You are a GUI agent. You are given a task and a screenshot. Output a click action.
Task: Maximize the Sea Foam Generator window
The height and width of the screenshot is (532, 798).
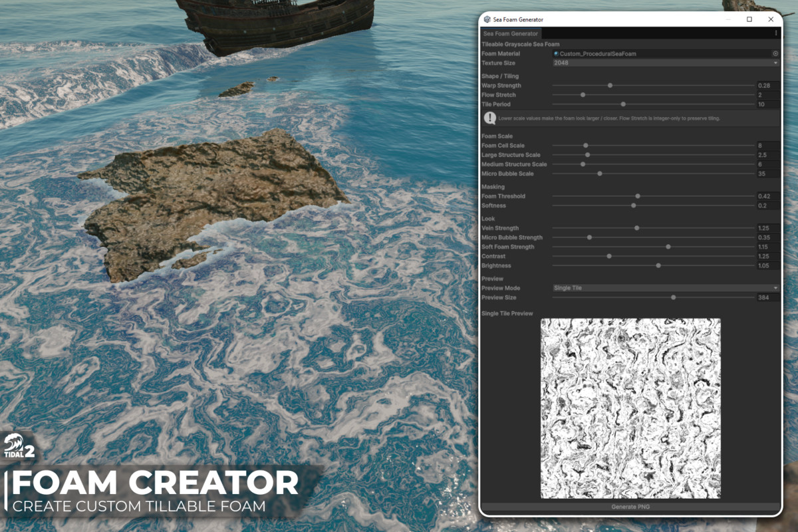pos(749,19)
